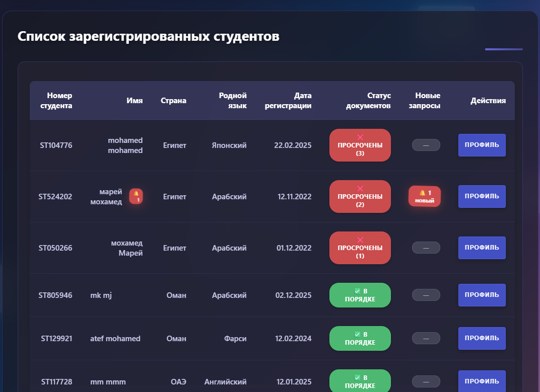Select the row of student ST129921
540x392 pixels.
[201, 338]
